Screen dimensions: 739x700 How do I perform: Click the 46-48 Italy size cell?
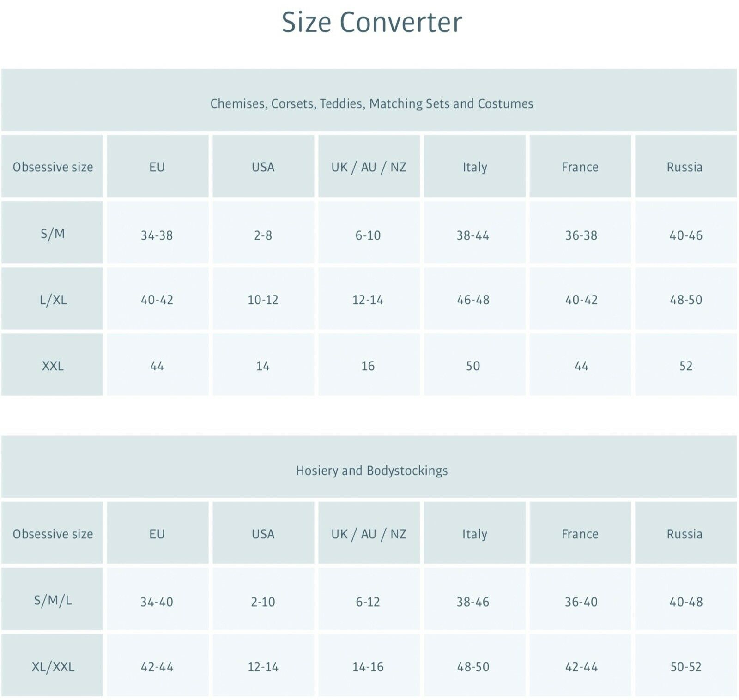click(475, 298)
